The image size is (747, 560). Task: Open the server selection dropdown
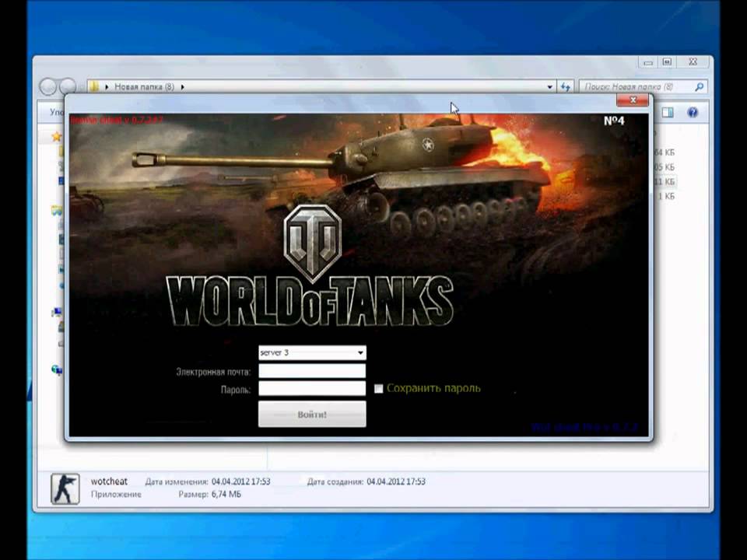click(x=313, y=352)
